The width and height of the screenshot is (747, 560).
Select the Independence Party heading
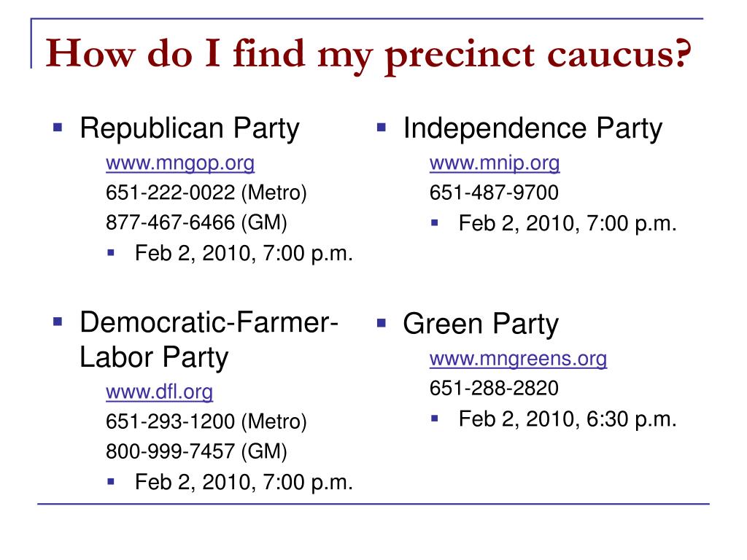click(x=533, y=128)
